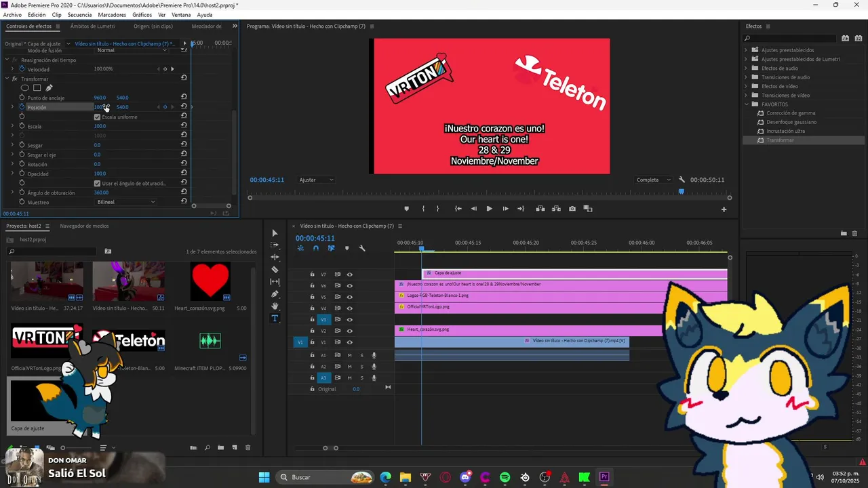
Task: Open Completa playback resolution dropdown
Action: pyautogui.click(x=653, y=180)
